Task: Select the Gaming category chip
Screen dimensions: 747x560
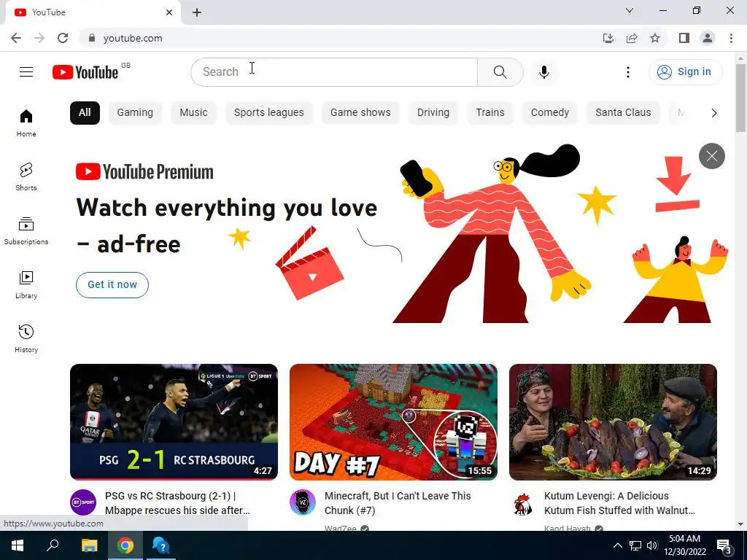Action: click(135, 113)
